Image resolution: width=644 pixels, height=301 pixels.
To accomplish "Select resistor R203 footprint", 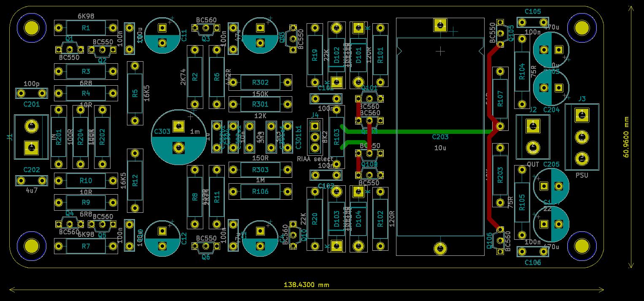I will click(x=500, y=175).
